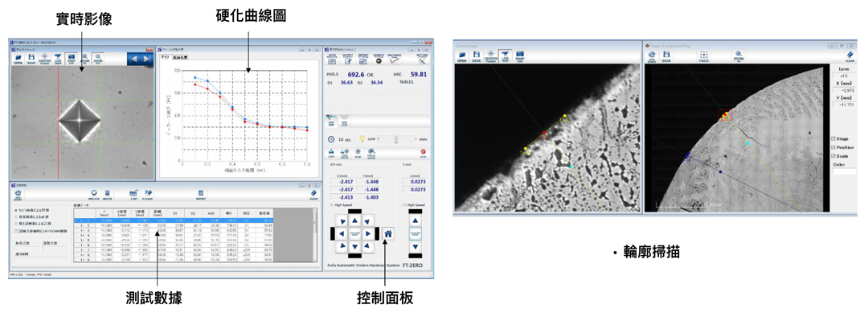The image size is (868, 317).
Task: Click AUTO measuring icon in the control panel
Action: click(x=332, y=59)
